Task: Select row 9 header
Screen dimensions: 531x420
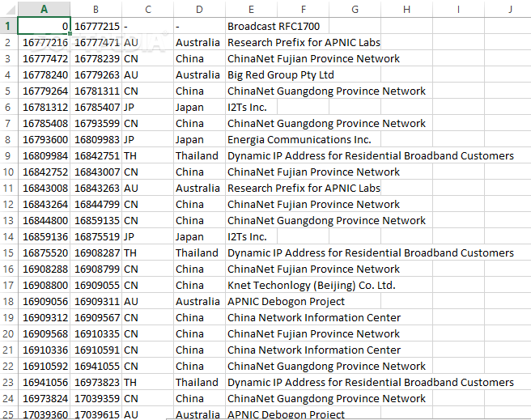Action: [8, 155]
